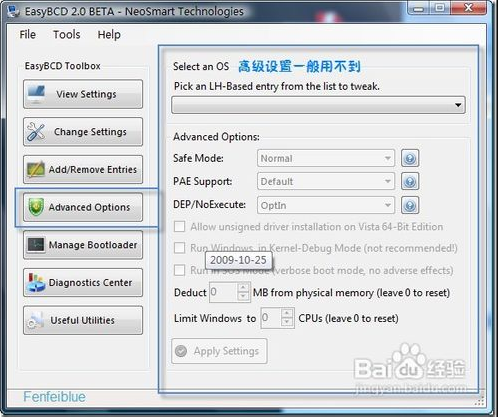Click the help icon next to PAE Support
Image resolution: width=498 pixels, height=417 pixels.
(x=410, y=181)
